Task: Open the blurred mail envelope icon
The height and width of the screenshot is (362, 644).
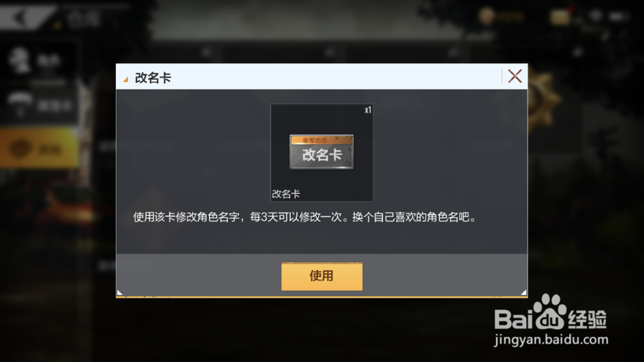Action: (560, 17)
